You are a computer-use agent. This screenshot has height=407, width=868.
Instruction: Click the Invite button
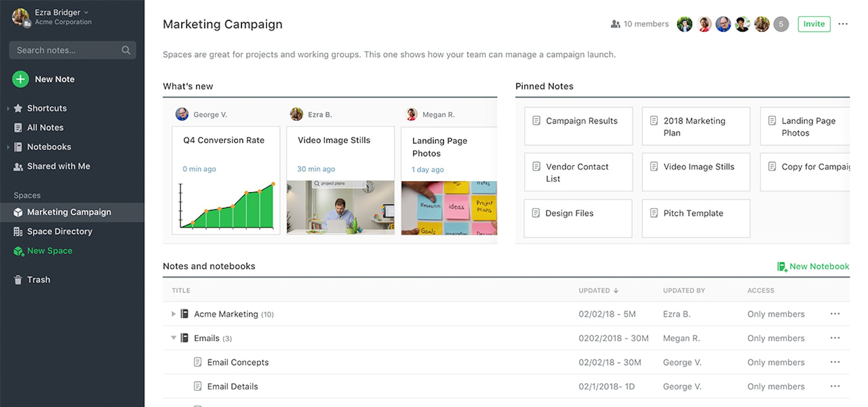(x=814, y=24)
